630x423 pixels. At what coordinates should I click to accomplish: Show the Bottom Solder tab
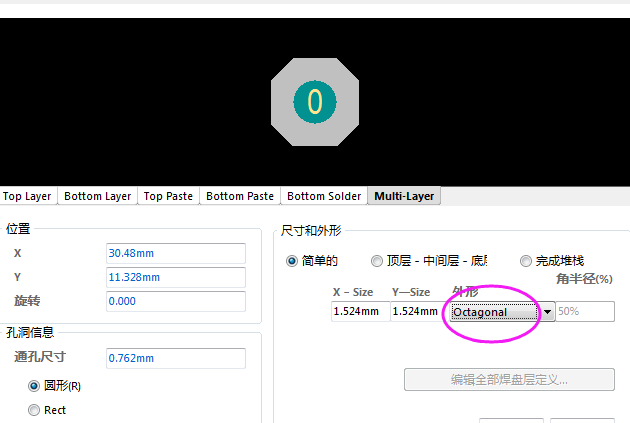pos(323,196)
